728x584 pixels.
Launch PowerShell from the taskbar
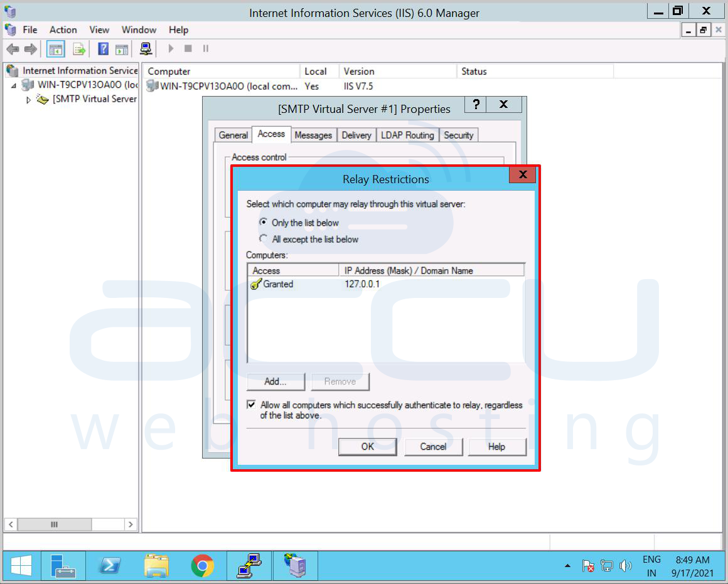point(110,566)
